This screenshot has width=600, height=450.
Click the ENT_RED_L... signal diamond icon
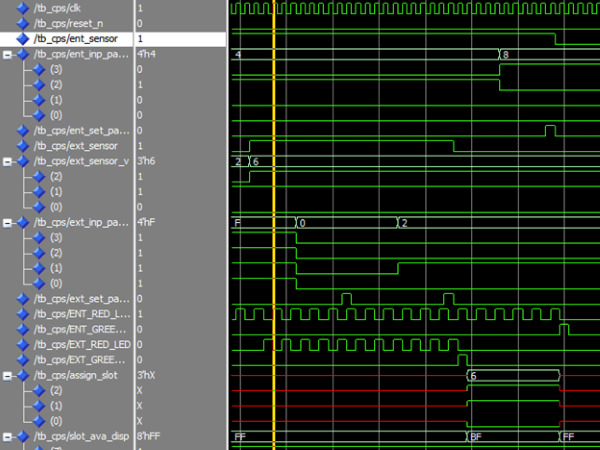click(x=23, y=314)
